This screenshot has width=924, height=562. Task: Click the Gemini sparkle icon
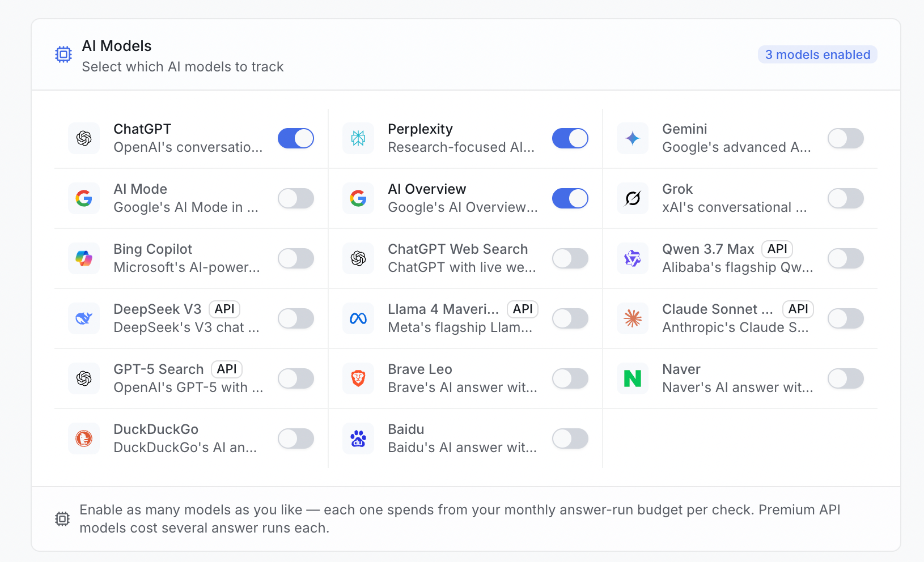tap(633, 138)
